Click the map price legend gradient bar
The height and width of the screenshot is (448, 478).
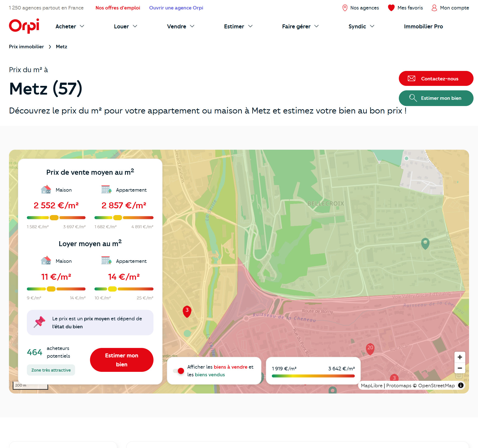pos(313,376)
